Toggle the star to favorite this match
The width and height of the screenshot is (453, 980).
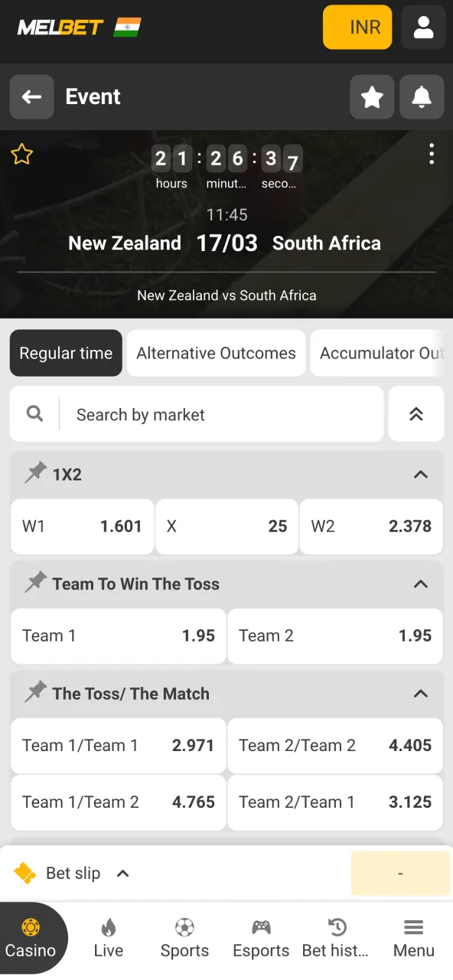click(21, 154)
